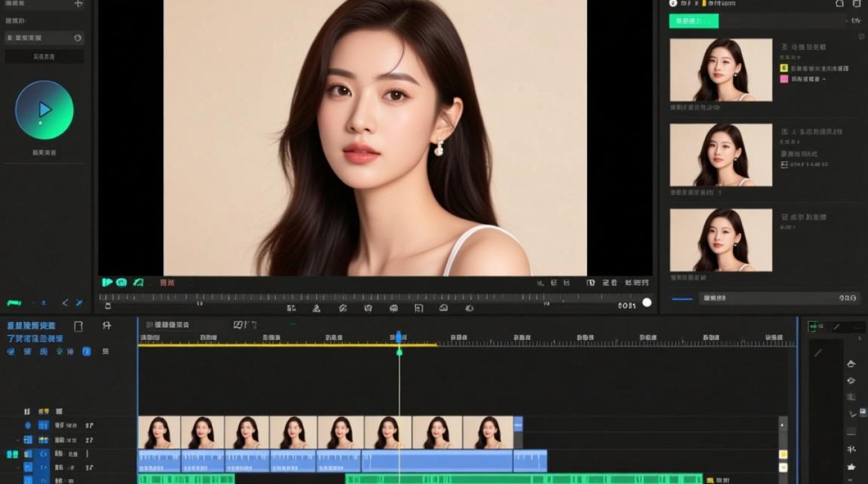868x484 pixels.
Task: Click the right chevron arrow in left panel
Action: [79, 303]
